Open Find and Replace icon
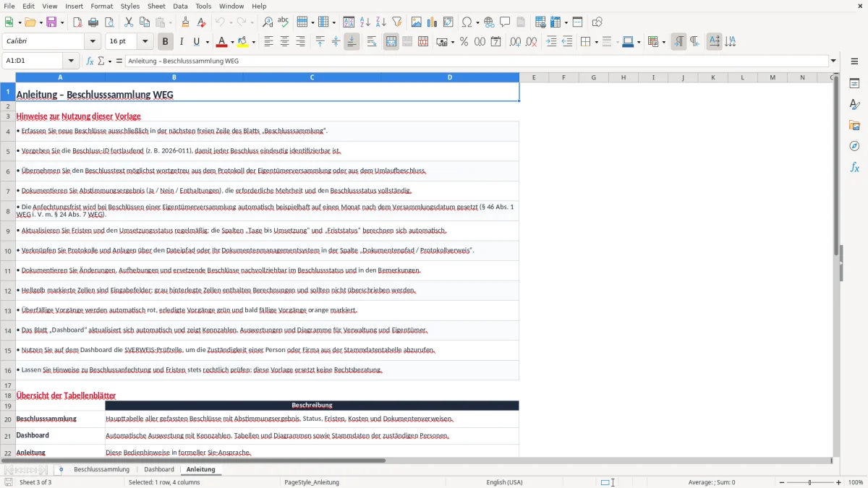This screenshot has height=488, width=868. (267, 22)
